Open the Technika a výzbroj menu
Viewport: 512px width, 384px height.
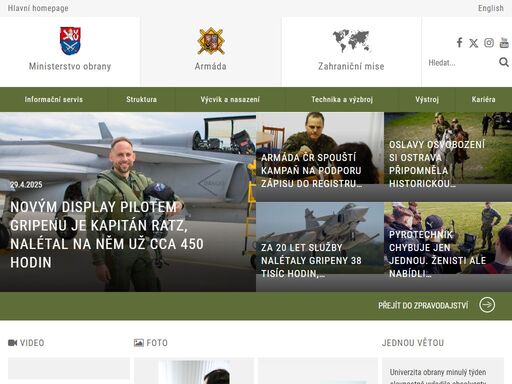coord(342,99)
